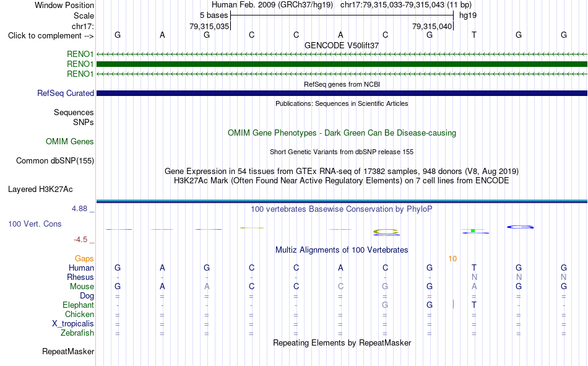Click the Mouse species label
This screenshot has width=588, height=366.
click(x=82, y=286)
